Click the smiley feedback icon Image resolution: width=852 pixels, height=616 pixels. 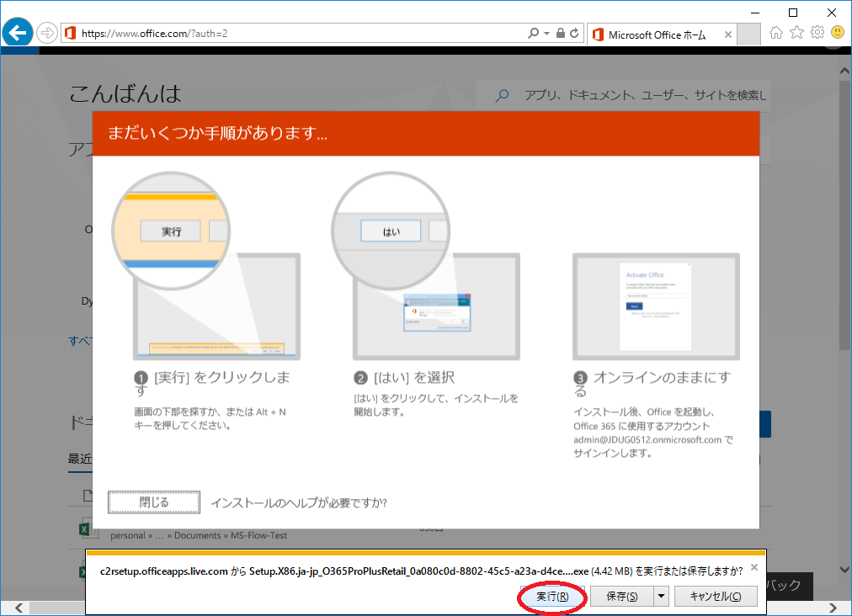coord(838,33)
